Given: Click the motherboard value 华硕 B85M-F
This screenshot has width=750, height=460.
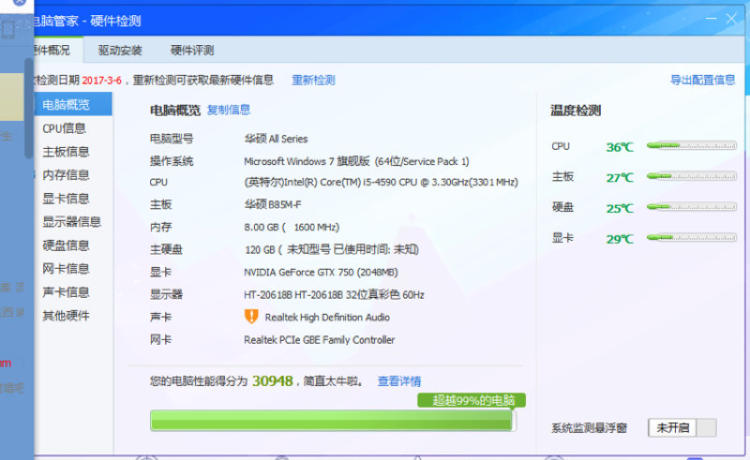Looking at the screenshot, I should pyautogui.click(x=273, y=205).
